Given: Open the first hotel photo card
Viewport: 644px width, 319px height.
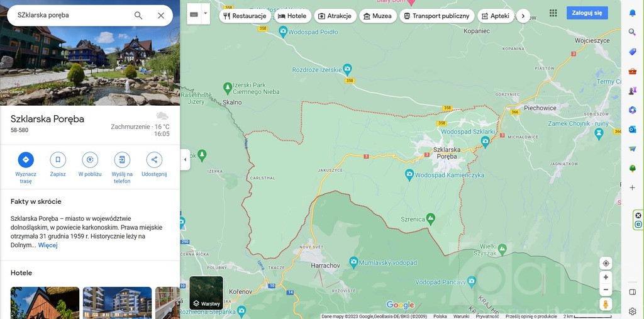Looking at the screenshot, I should click(45, 303).
